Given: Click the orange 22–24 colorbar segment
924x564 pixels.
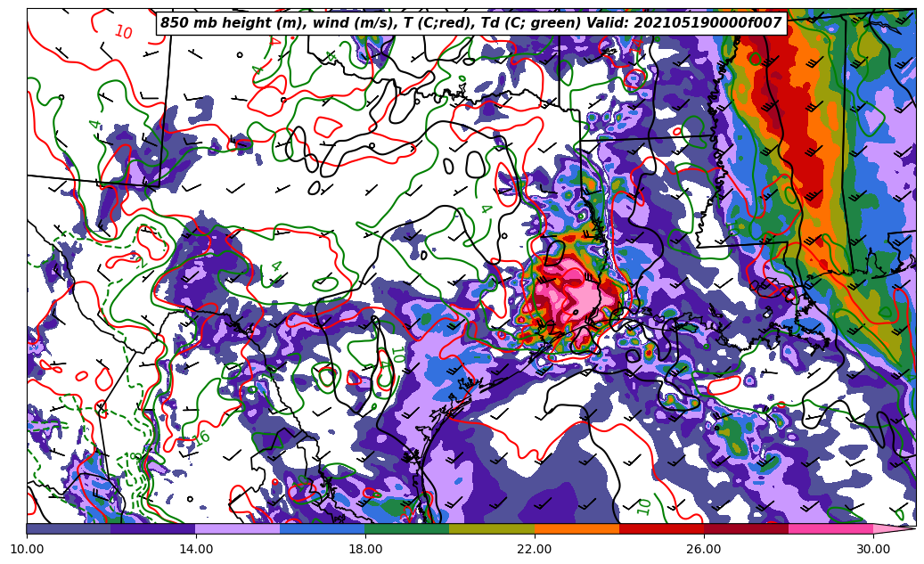Looking at the screenshot, I should click(x=576, y=528).
